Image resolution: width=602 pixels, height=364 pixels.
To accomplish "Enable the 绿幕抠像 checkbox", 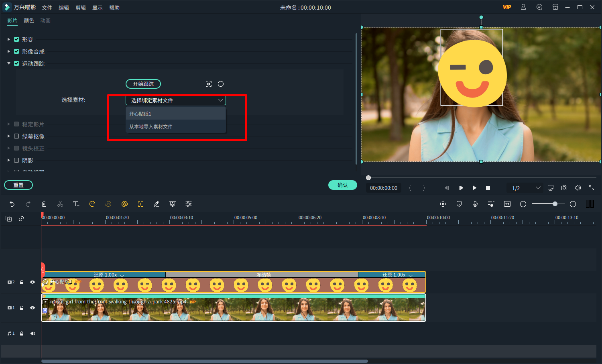I will pyautogui.click(x=16, y=136).
